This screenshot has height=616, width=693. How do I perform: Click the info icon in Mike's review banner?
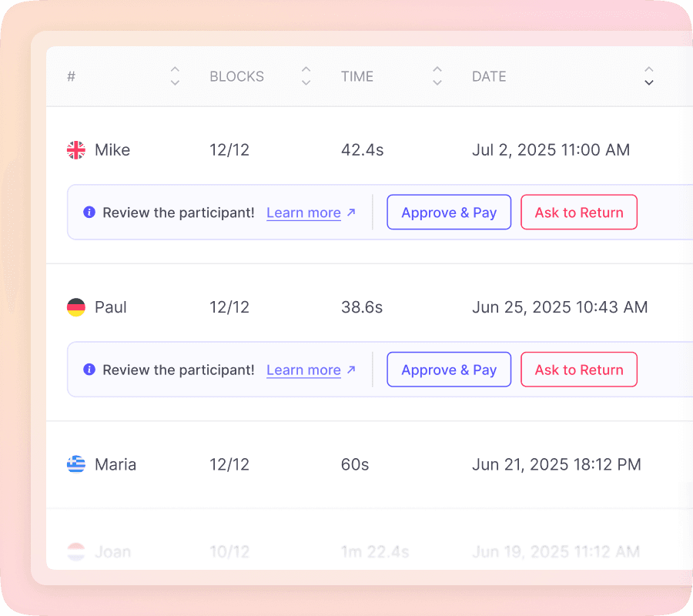click(x=89, y=213)
